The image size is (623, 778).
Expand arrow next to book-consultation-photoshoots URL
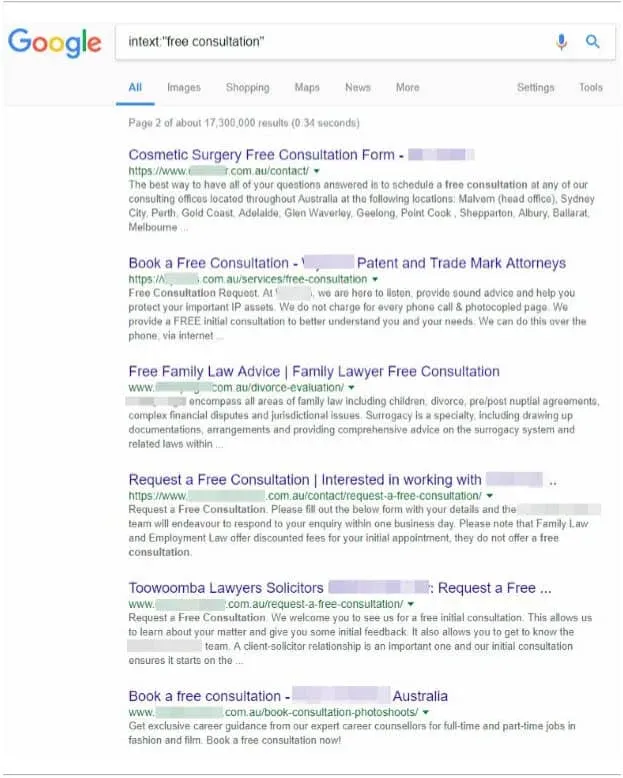426,712
